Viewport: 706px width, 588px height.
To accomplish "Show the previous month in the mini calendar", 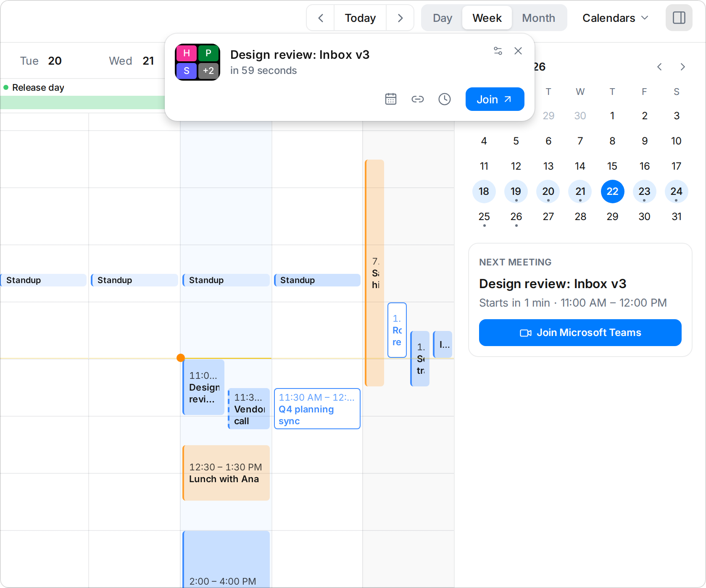I will (660, 67).
